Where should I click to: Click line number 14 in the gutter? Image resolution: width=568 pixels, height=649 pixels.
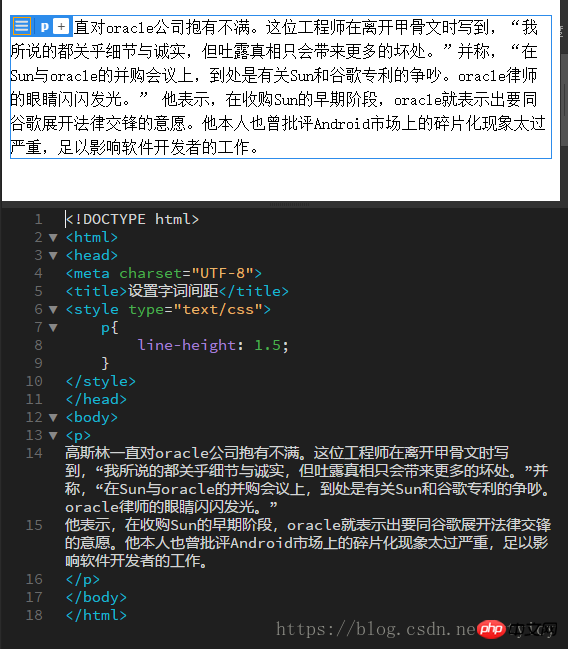point(34,453)
